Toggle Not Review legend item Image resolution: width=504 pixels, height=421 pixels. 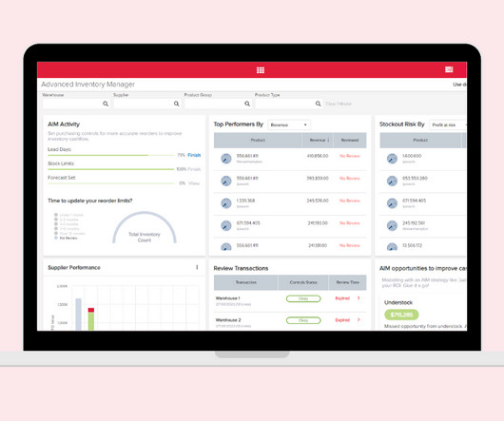coord(66,238)
